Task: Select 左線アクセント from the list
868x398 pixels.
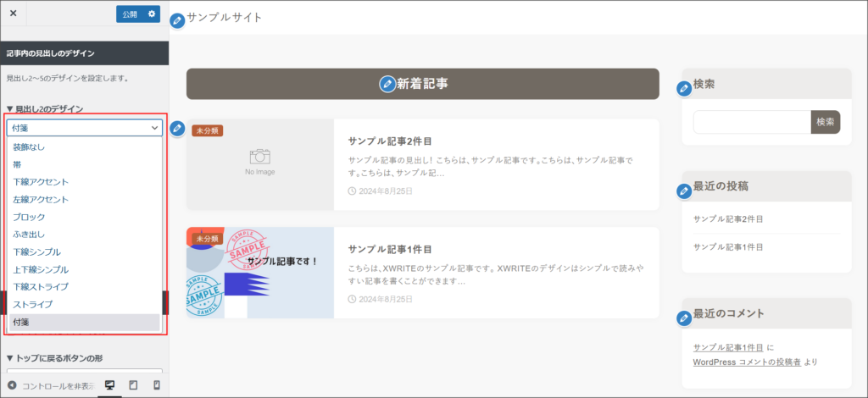Action: click(84, 200)
